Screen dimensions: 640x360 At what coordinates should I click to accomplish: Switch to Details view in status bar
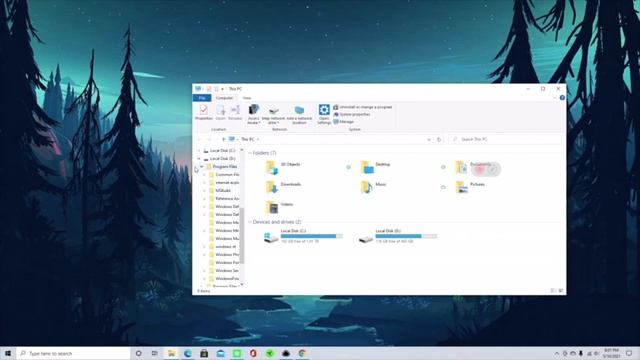coord(553,291)
